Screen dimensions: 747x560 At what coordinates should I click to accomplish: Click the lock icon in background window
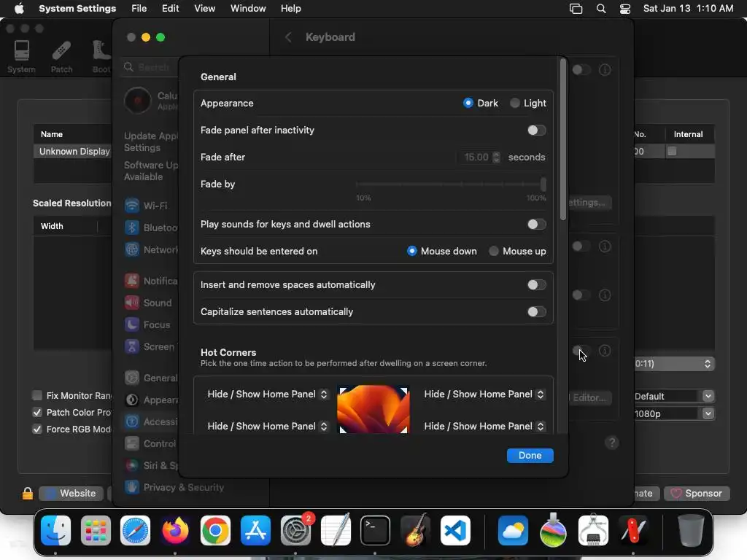click(x=28, y=494)
